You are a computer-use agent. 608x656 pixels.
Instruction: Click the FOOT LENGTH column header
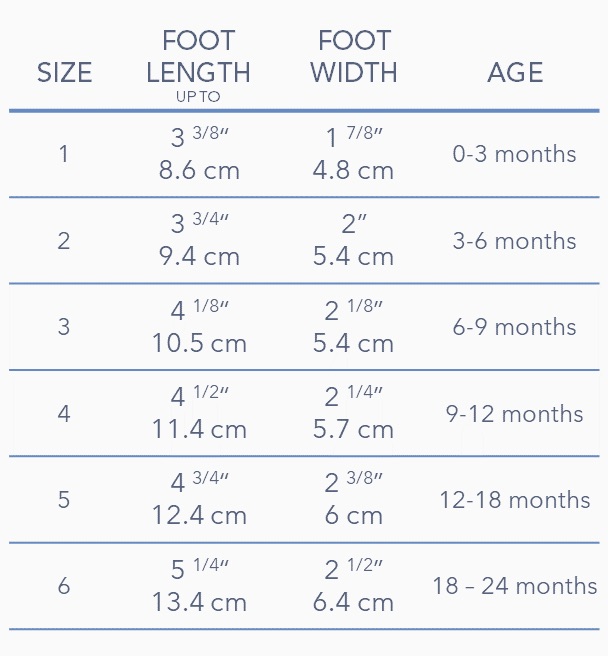[x=198, y=57]
